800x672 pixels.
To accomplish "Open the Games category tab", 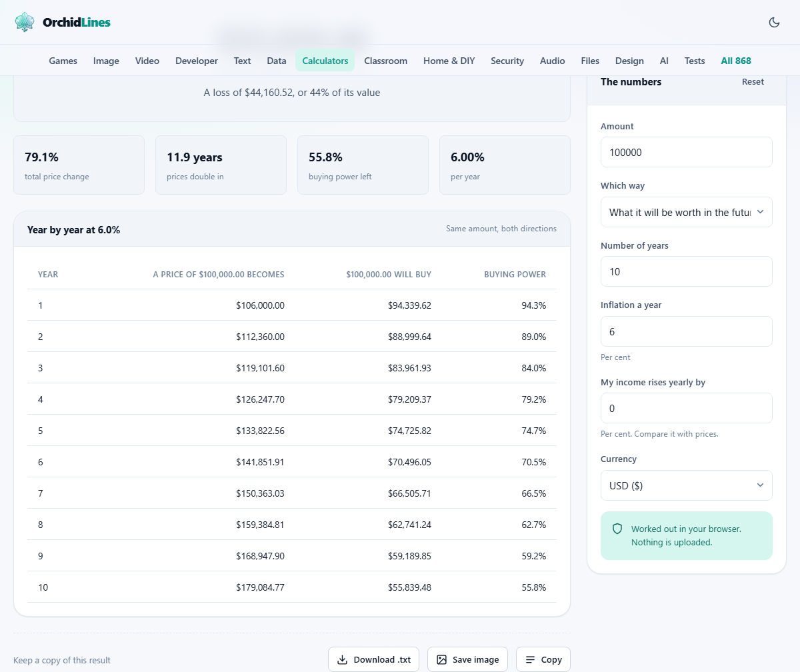I will coord(63,61).
